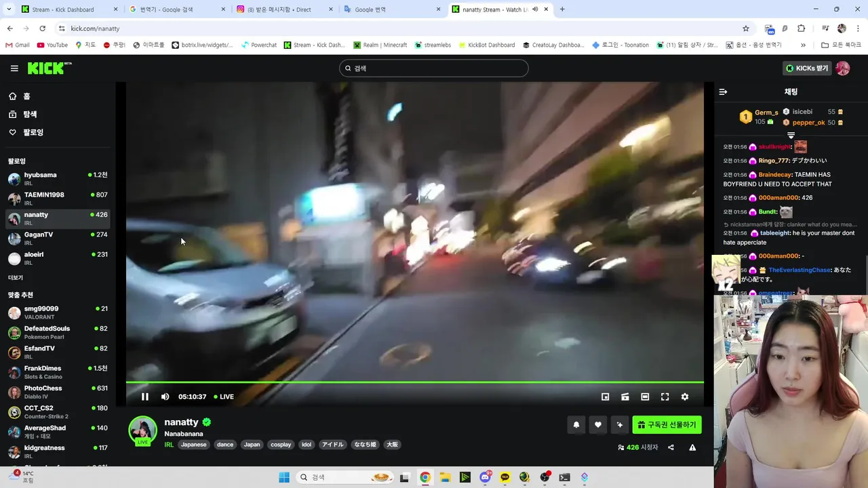Open the user profile avatar menu

tap(842, 68)
